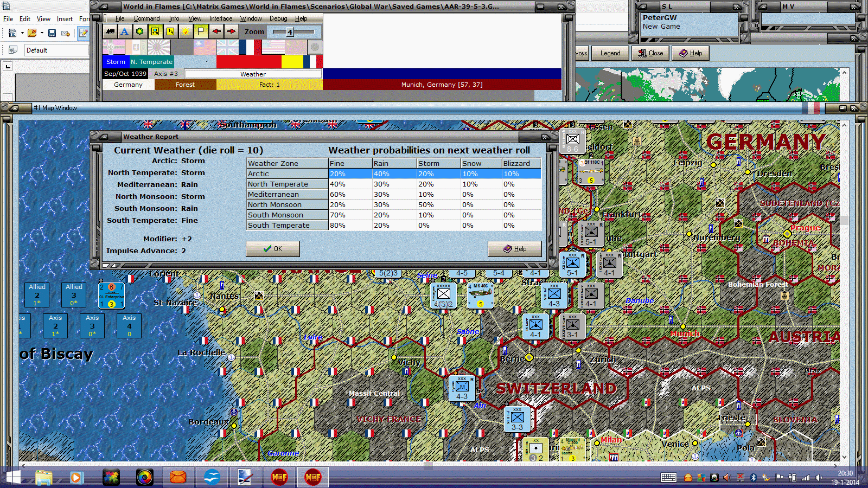Click the Weather phase field
This screenshot has height=488, width=868.
(x=253, y=74)
